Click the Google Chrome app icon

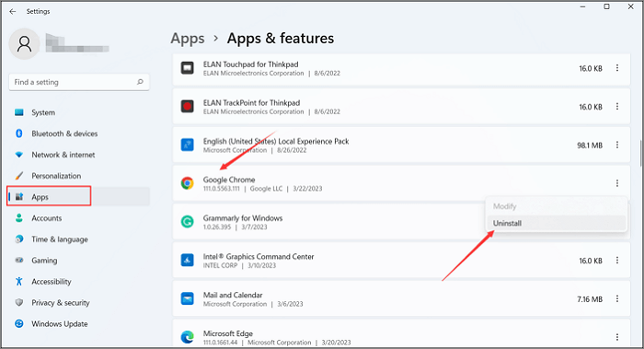(x=188, y=183)
